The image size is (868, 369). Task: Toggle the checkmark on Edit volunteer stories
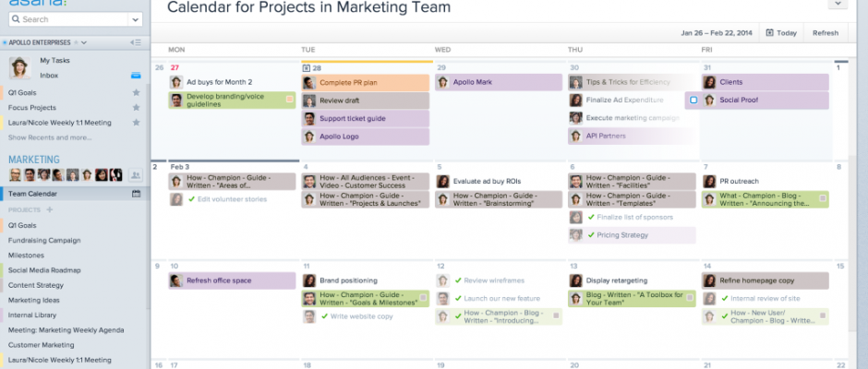point(191,199)
